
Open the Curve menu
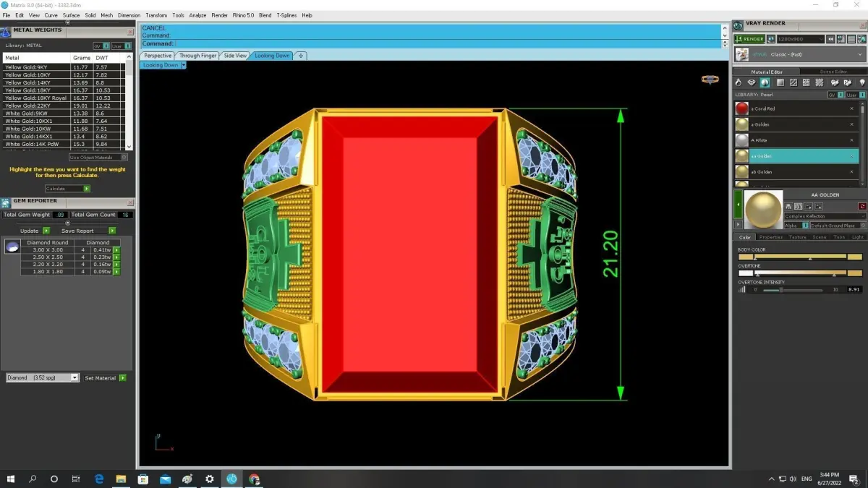51,15
